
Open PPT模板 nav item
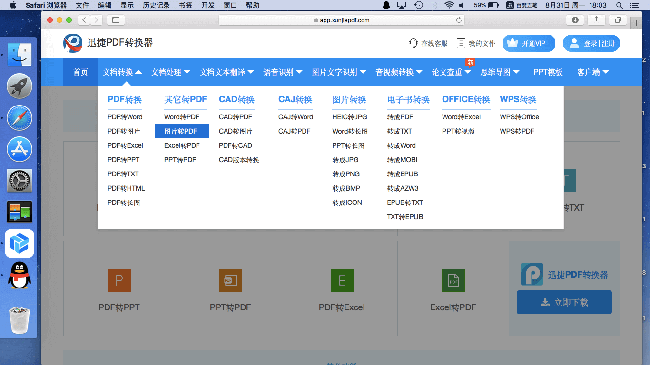(548, 72)
